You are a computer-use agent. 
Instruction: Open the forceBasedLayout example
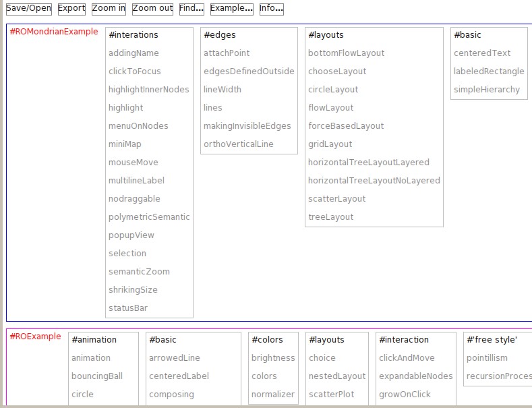346,126
